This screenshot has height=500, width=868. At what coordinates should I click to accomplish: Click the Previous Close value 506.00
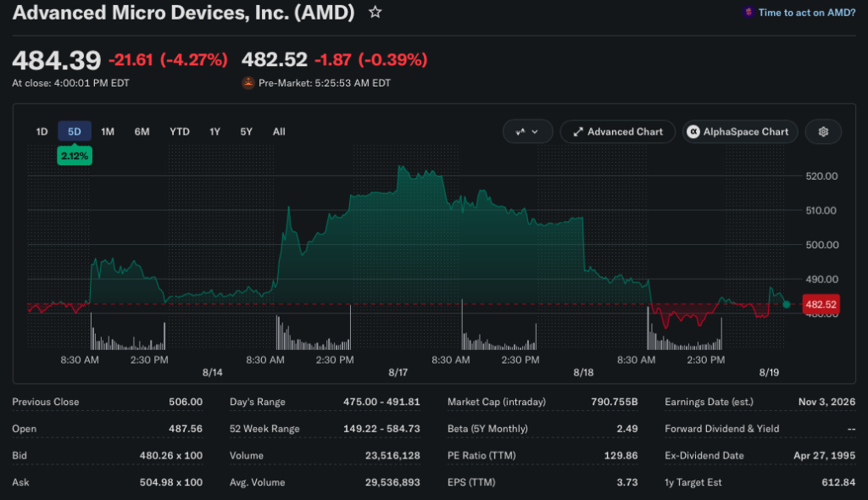point(186,402)
